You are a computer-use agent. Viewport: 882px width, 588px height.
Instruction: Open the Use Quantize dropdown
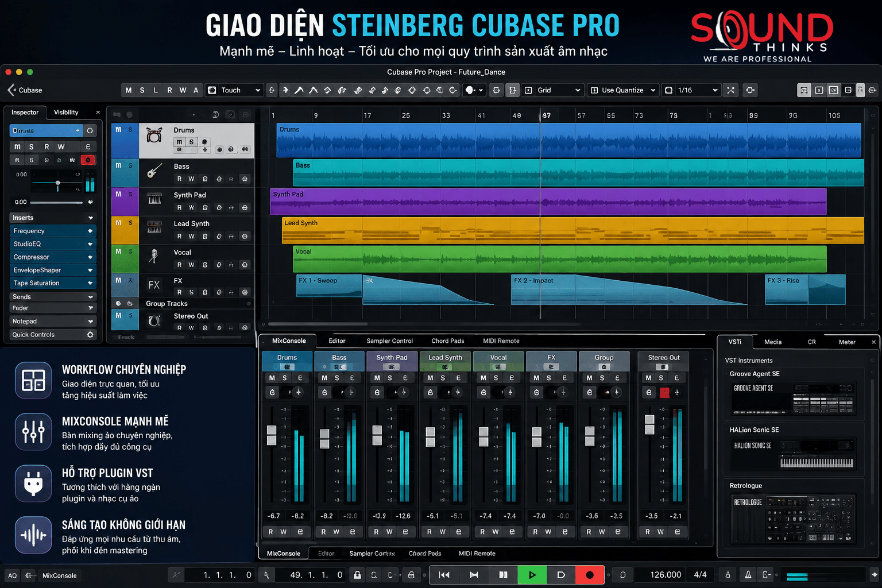[x=623, y=90]
